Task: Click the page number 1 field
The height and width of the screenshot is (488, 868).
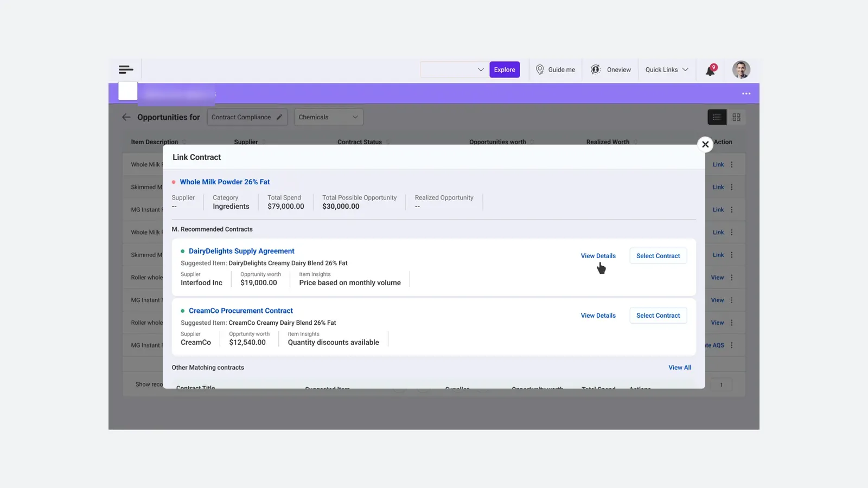Action: (x=722, y=384)
